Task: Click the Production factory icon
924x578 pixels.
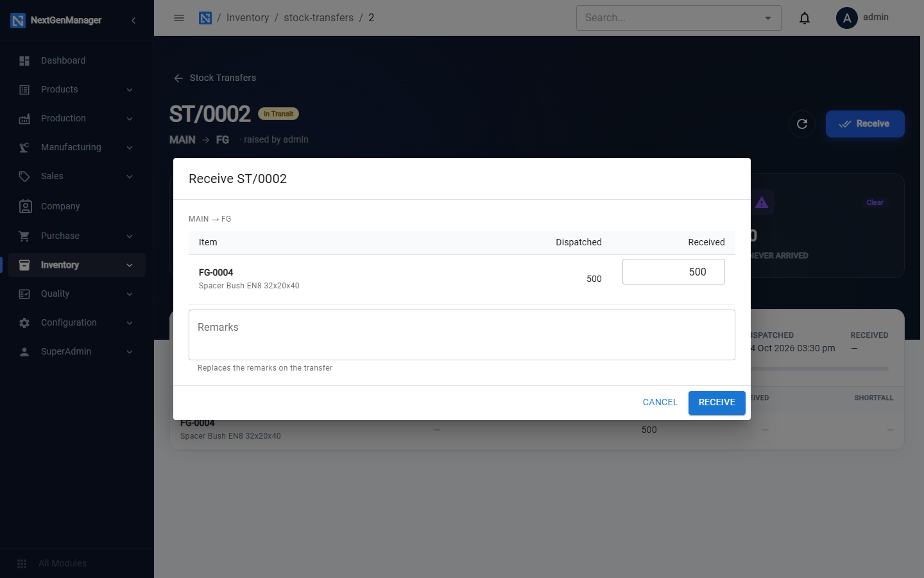Action: click(24, 118)
